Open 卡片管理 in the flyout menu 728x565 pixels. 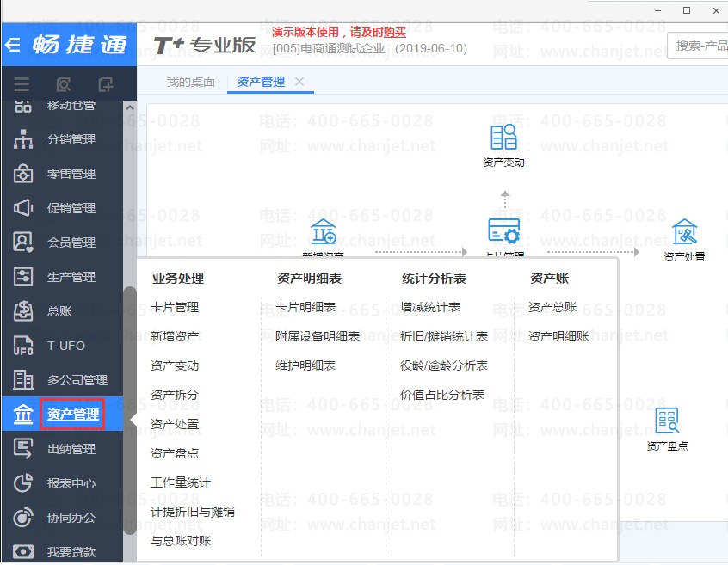[x=175, y=307]
